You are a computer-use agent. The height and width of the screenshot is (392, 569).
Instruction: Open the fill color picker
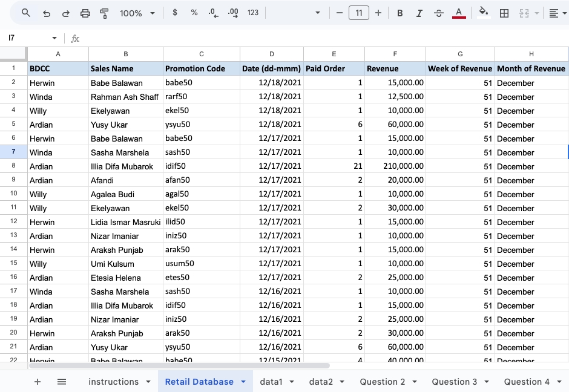(483, 12)
